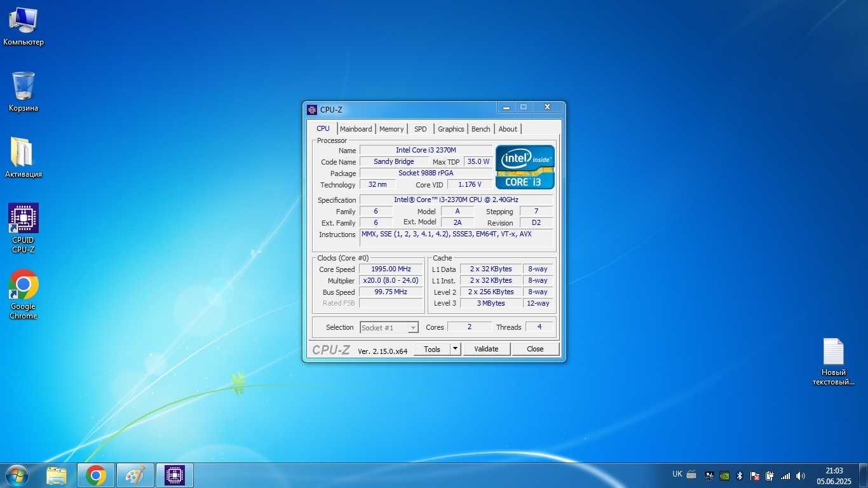The image size is (868, 488).
Task: Click the processor Name field
Action: (x=426, y=150)
